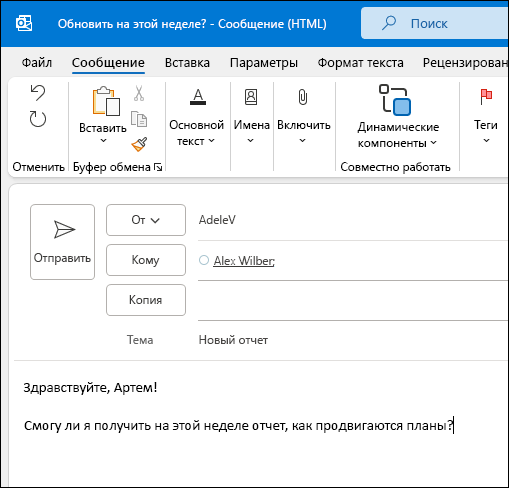Viewport: 509px width, 488px height.
Task: Click the Динамические компоненты loop icon
Action: pyautogui.click(x=395, y=100)
